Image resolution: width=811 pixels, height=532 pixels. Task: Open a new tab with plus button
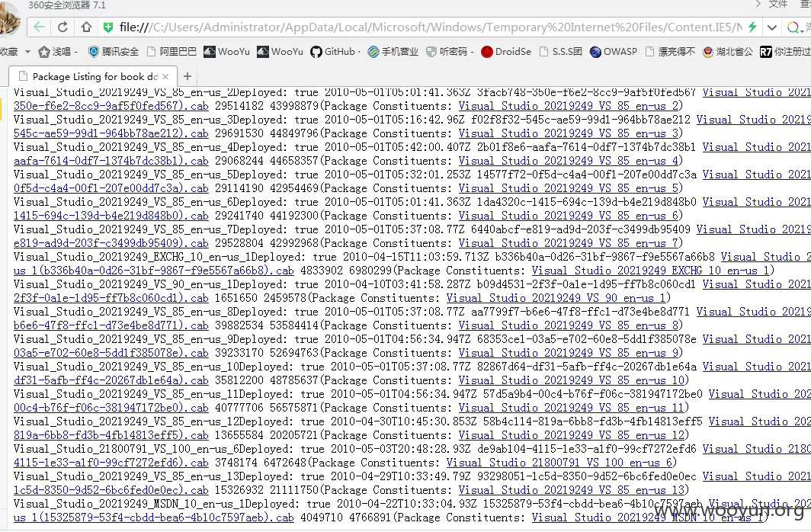pyautogui.click(x=188, y=76)
